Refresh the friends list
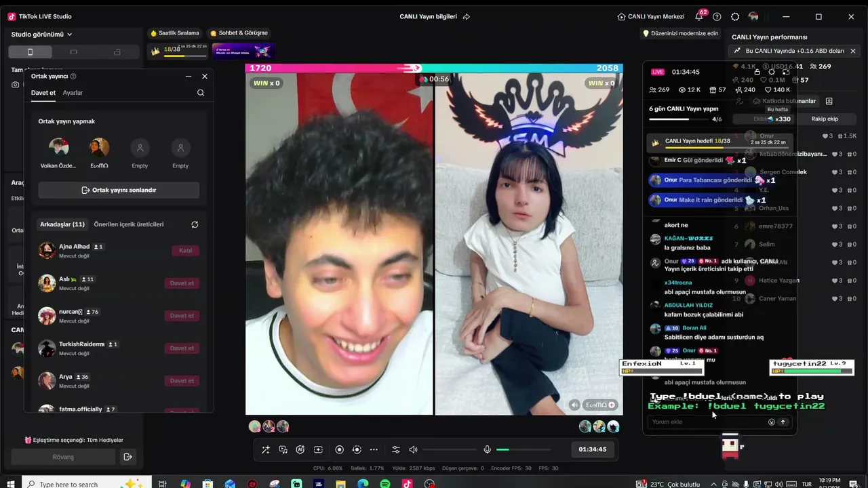 click(x=195, y=224)
